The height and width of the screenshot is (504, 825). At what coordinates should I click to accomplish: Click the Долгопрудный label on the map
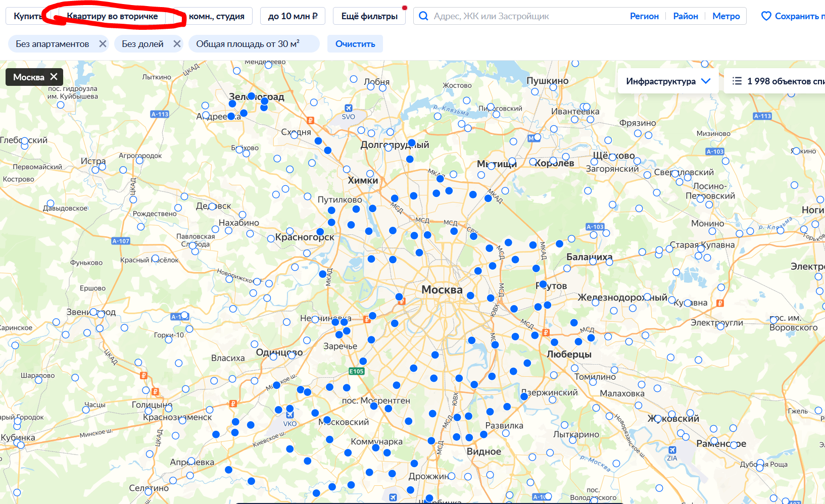(395, 145)
